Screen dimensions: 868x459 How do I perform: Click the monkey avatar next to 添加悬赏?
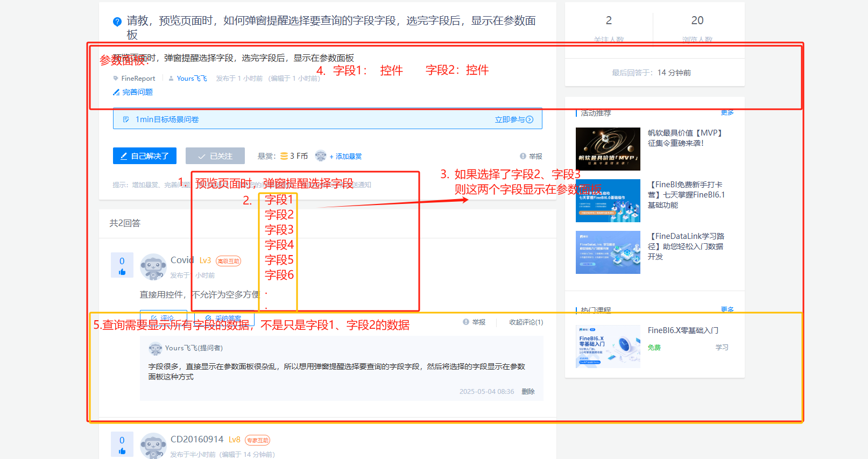click(321, 156)
